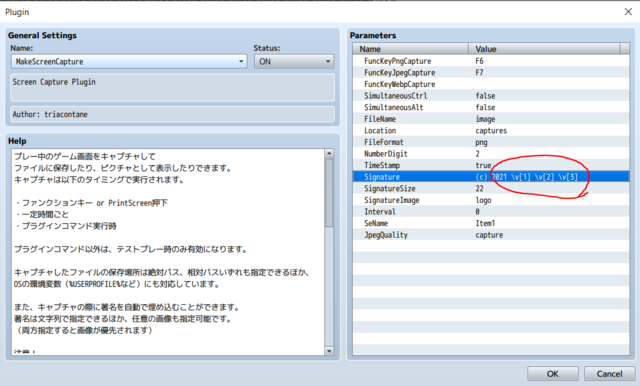Screen dimensions: 640x386
Task: Select the SimultaneousAlt false value
Action: [x=485, y=107]
